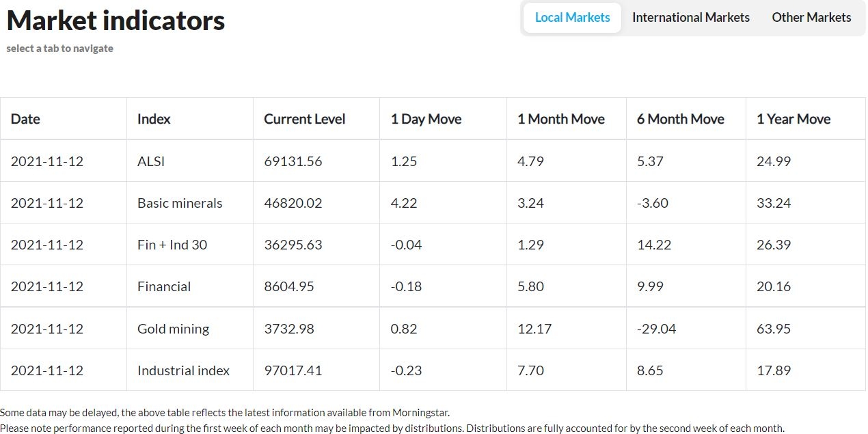Screen dimensions: 868x434
Task: Click Basic minerals 6 month value -3.60
Action: point(653,203)
